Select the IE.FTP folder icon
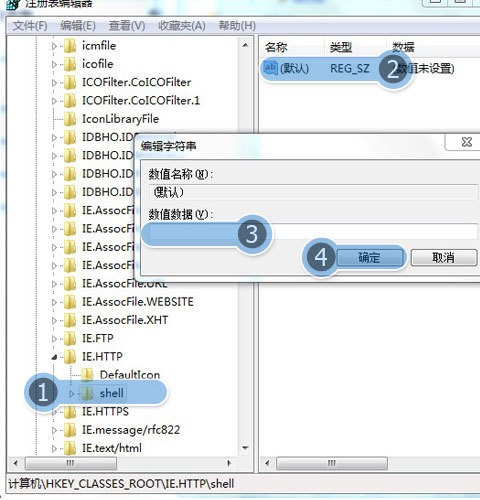 [x=70, y=338]
